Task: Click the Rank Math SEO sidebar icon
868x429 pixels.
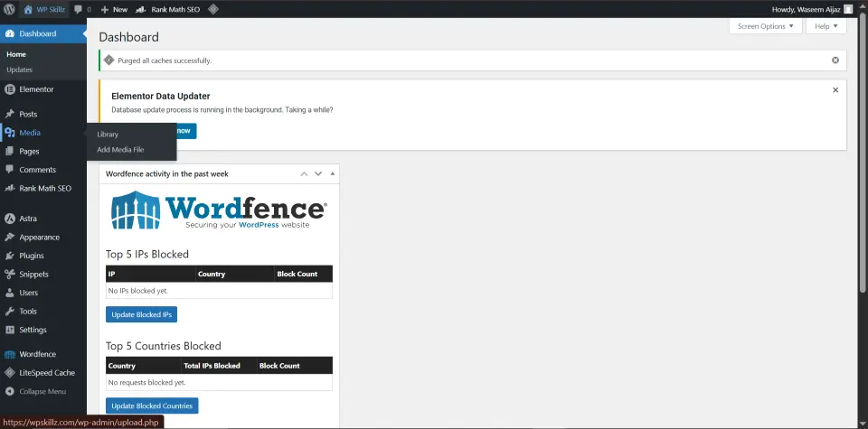Action: [x=9, y=188]
